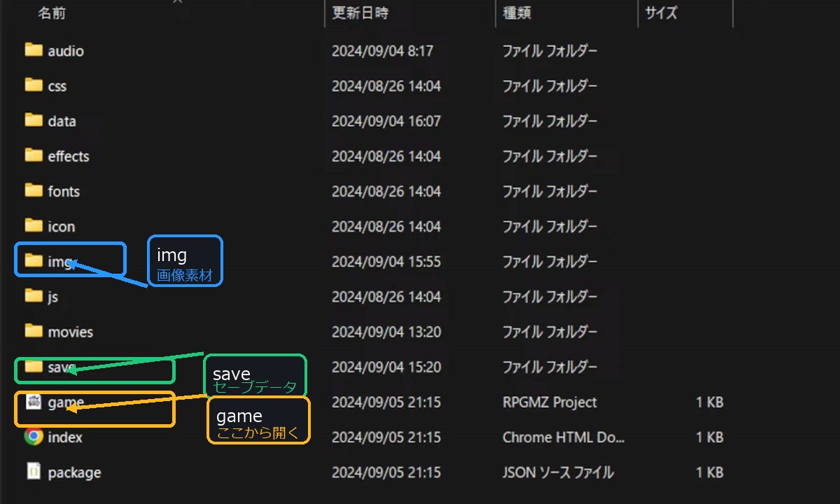840x504 pixels.
Task: Click 'ファイル フォルダー' type in fonts row
Action: pyautogui.click(x=550, y=191)
